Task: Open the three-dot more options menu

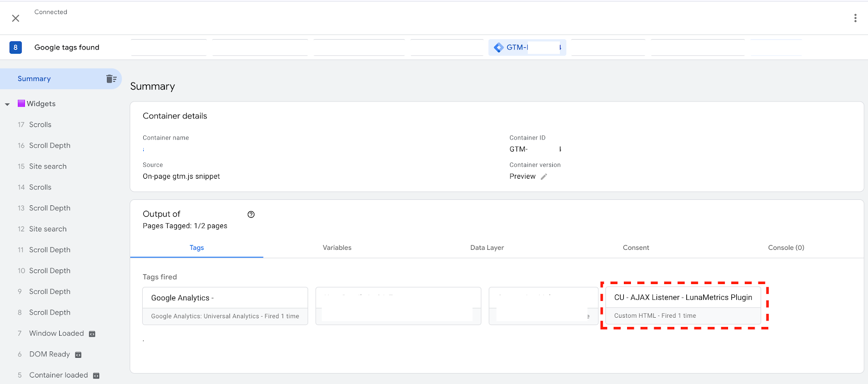Action: [855, 18]
